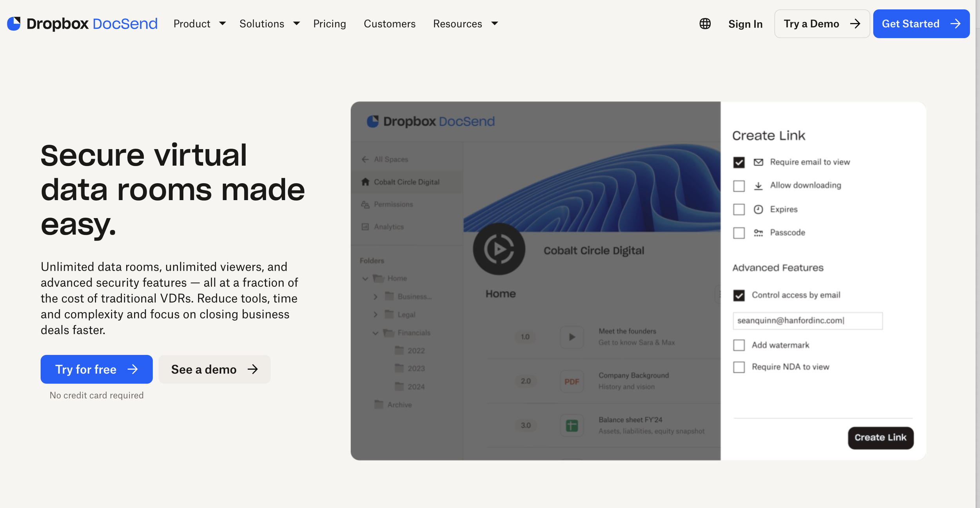This screenshot has width=980, height=508.
Task: Tick the Add watermark checkbox
Action: (739, 345)
